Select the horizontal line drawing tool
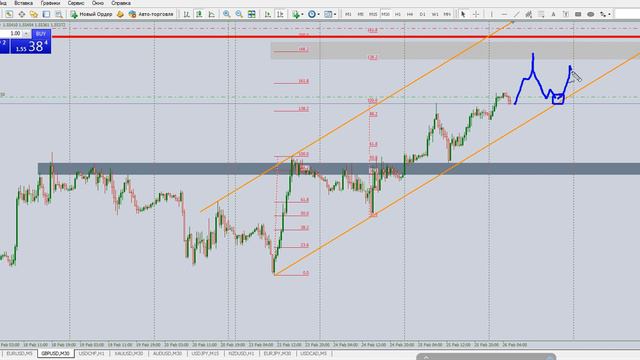 [x=504, y=14]
